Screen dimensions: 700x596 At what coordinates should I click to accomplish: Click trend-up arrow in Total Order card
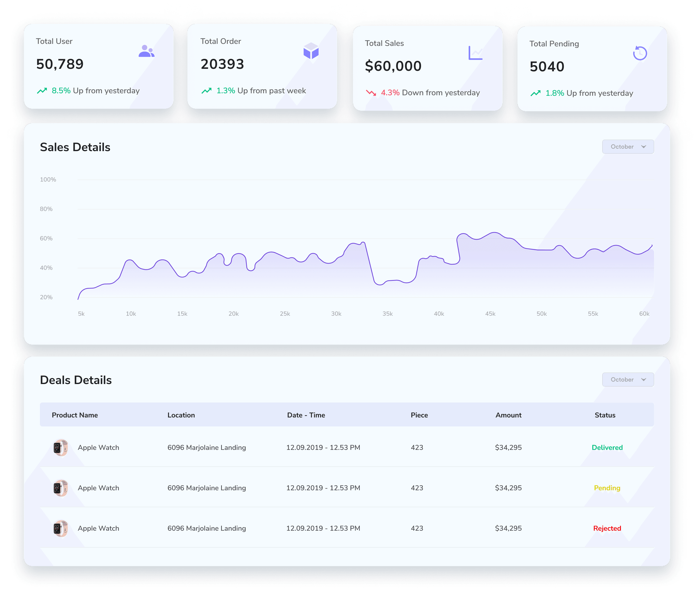point(206,91)
